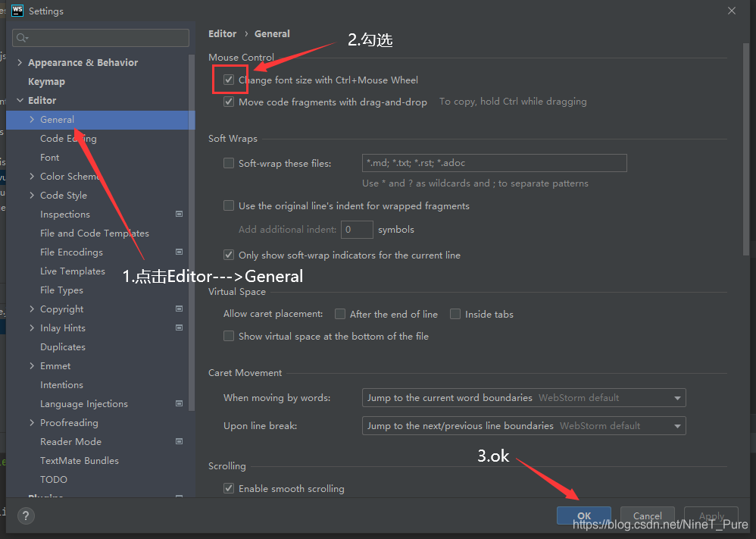Enable Soft-wrap these files checkbox
This screenshot has width=756, height=539.
[x=229, y=163]
